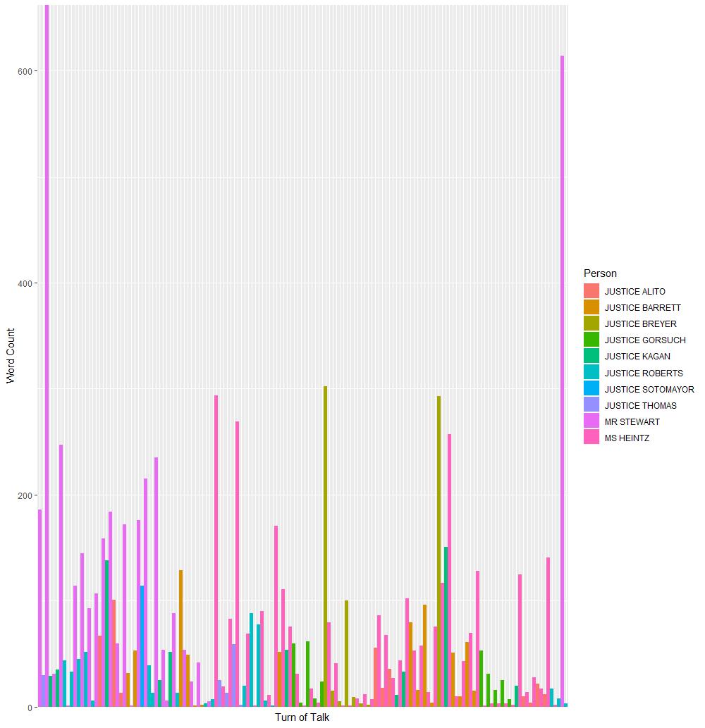Click the JUSTICE ALITO legend color swatch

coord(591,291)
